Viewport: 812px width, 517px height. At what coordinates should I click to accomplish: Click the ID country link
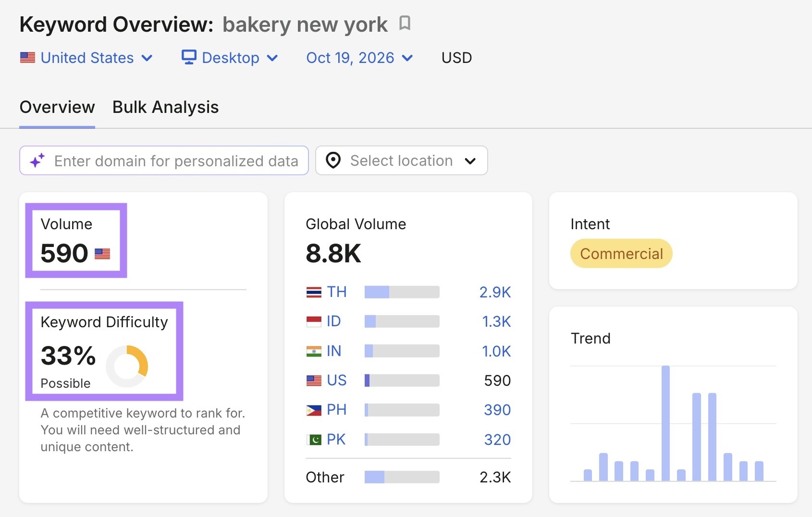point(334,321)
